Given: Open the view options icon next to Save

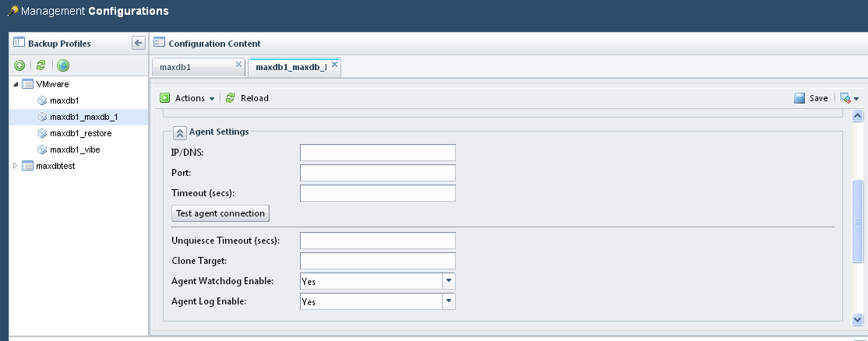Looking at the screenshot, I should pyautogui.click(x=848, y=98).
